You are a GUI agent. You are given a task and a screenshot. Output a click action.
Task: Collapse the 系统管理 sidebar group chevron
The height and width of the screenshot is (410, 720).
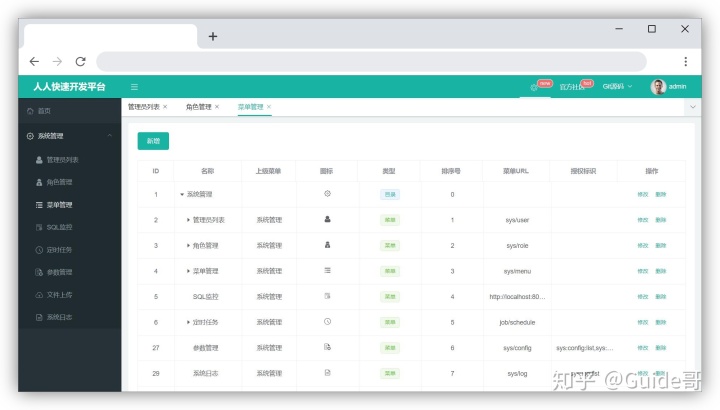(x=109, y=135)
